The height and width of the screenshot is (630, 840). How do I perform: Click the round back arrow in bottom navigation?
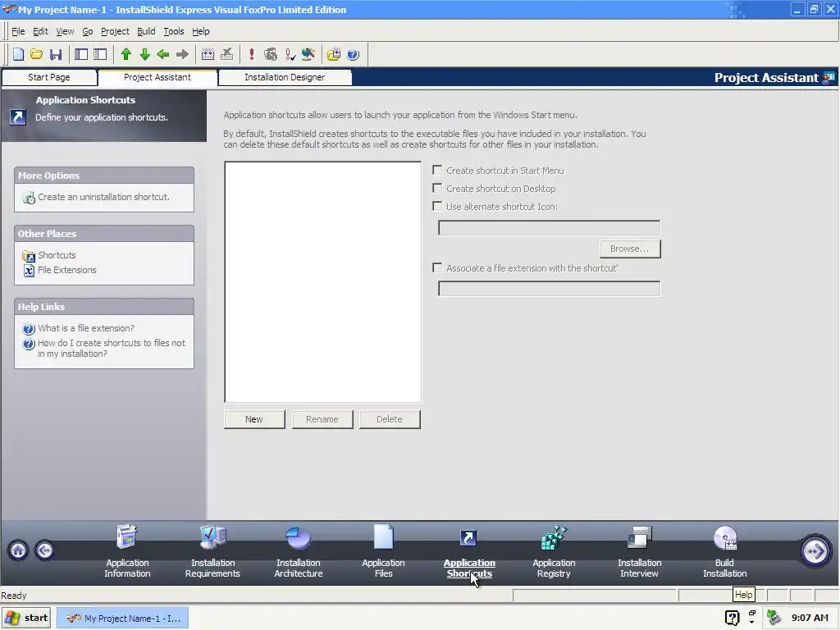[x=44, y=550]
